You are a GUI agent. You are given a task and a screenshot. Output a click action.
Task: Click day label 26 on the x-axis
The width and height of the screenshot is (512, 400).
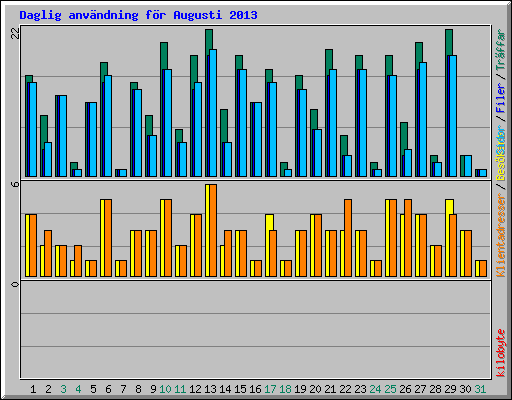click(x=405, y=389)
